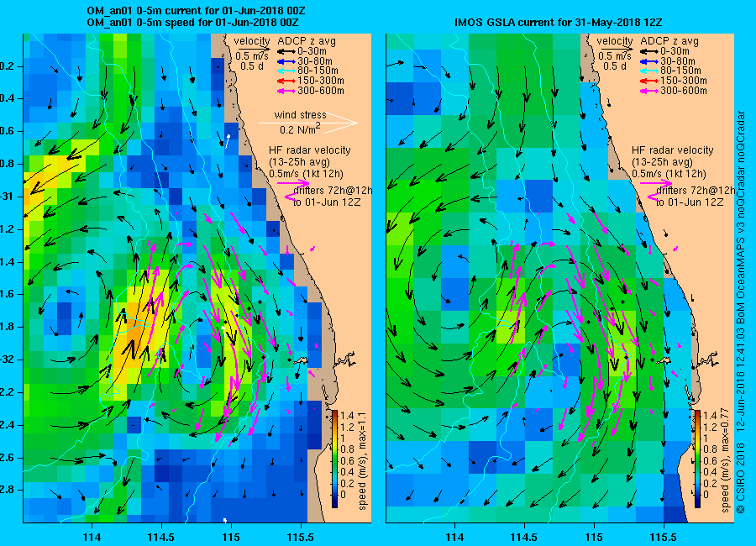The height and width of the screenshot is (546, 756).
Task: Click 'HF radar velocity' text on right map
Action: 673,150
